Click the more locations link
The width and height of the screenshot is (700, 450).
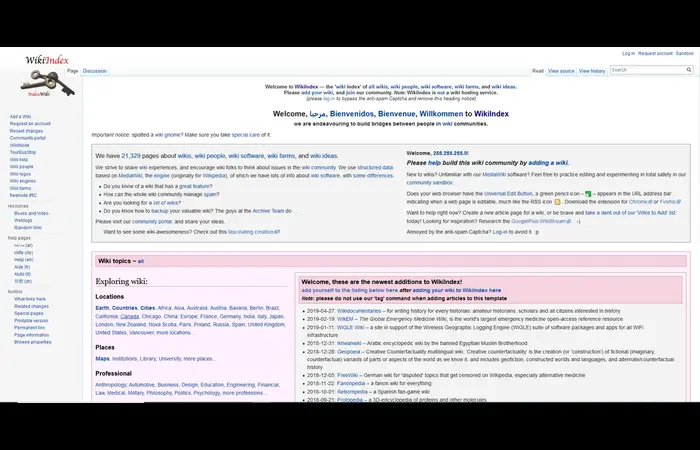coord(175,333)
